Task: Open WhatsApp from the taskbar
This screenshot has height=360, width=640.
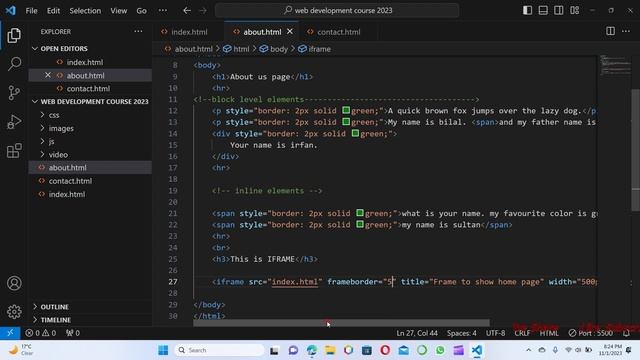Action: (x=440, y=350)
